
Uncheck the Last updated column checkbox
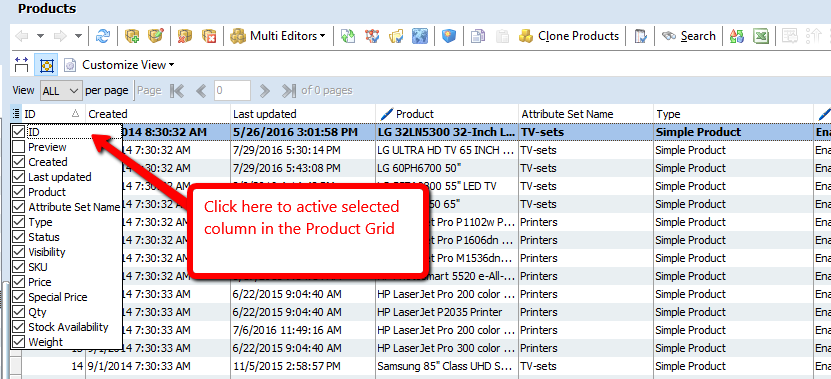coord(19,177)
